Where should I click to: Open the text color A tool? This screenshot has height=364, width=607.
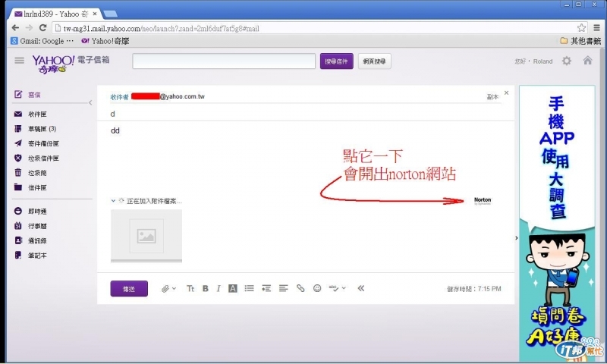pos(233,289)
